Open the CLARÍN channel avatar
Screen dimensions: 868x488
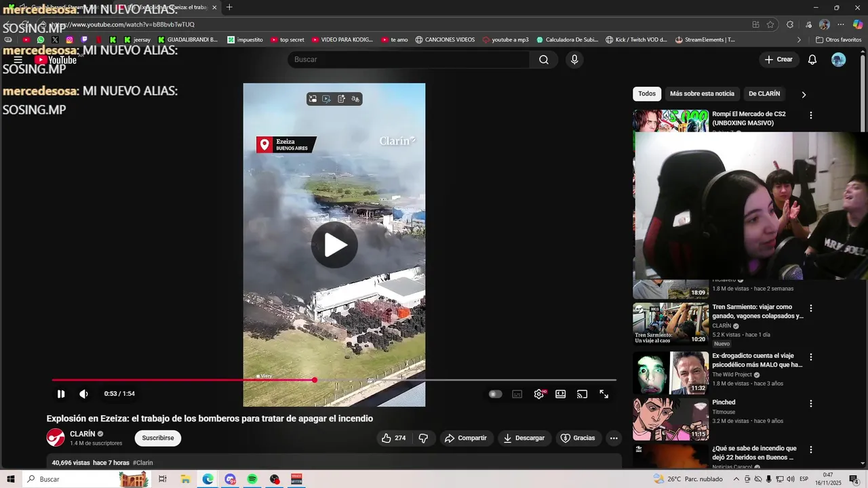(x=56, y=438)
